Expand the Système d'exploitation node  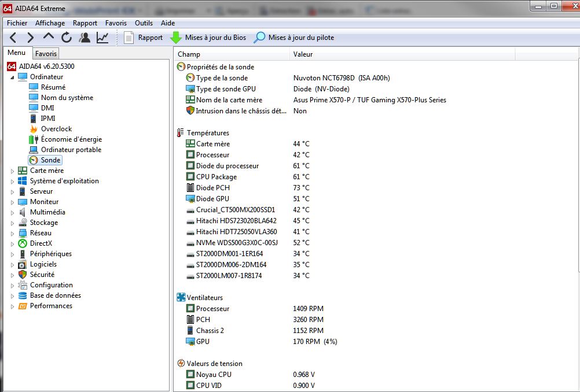click(12, 182)
